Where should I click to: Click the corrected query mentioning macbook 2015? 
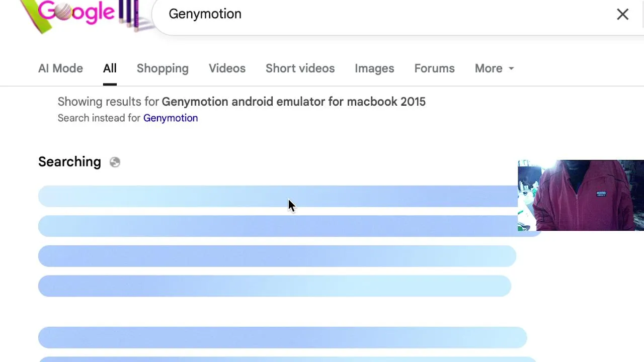293,102
